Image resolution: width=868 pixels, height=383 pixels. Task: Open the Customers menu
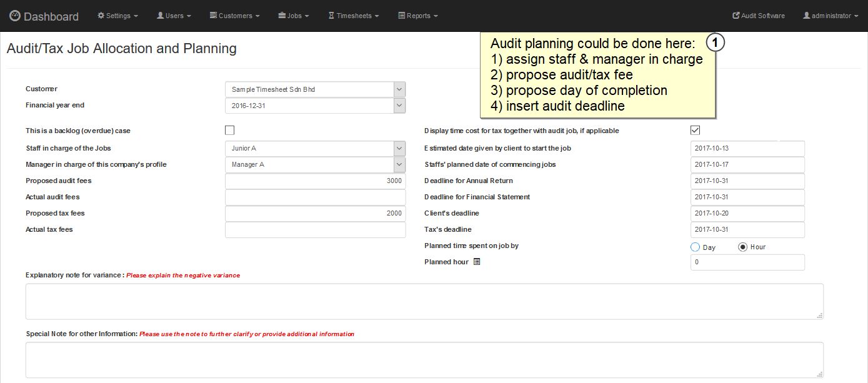pos(234,16)
